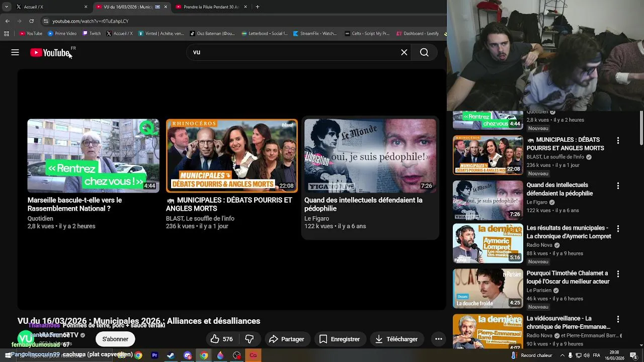
Task: Open the Prime Video bookmark
Action: [x=62, y=34]
